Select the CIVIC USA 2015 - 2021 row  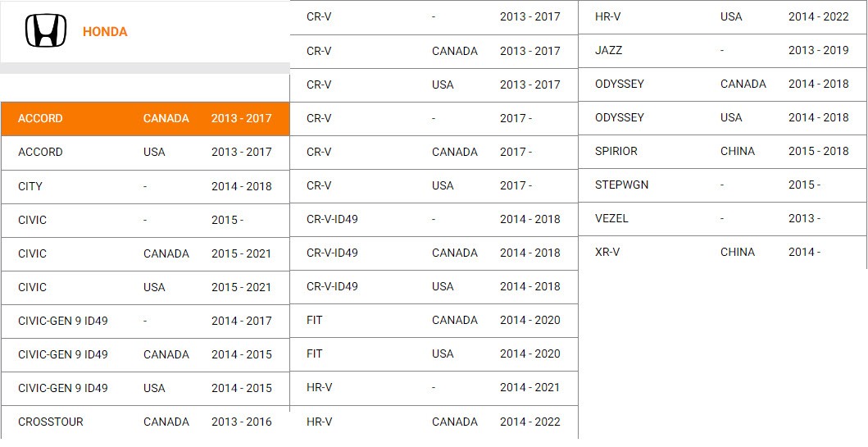click(x=145, y=288)
